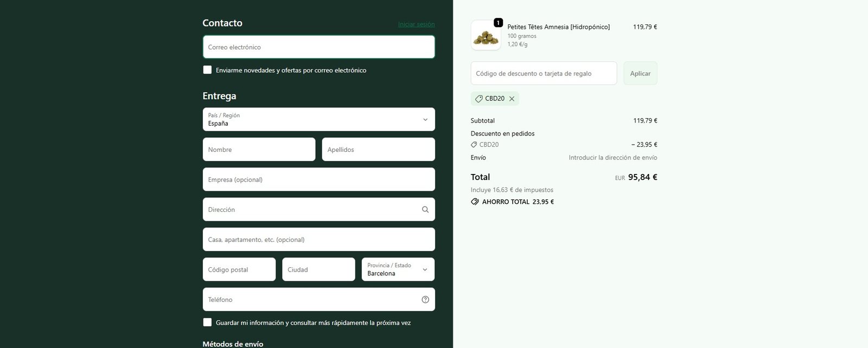Click the search icon in Dirección field
Screen dimensions: 868x348
(425, 210)
